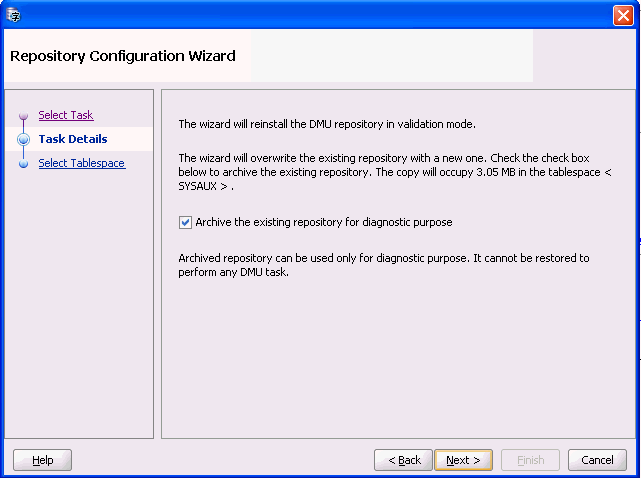Select the Task Details step label
Screen dimensions: 641x478
(x=72, y=139)
